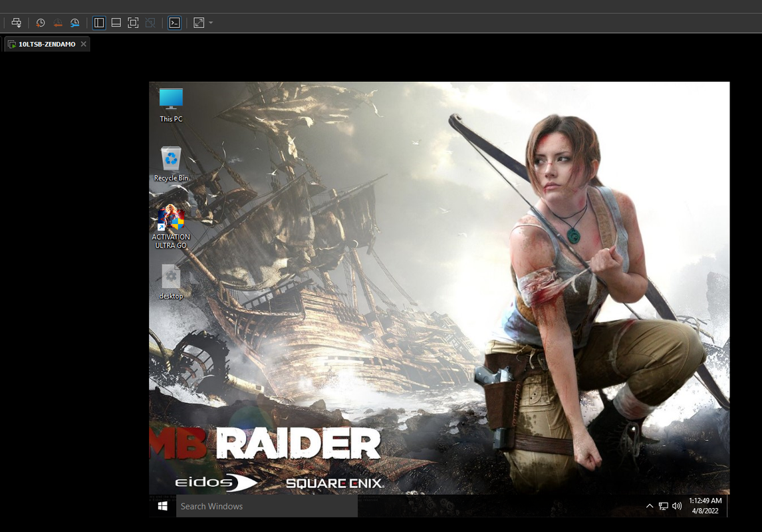
Task: Toggle the library sidebar panel view
Action: point(99,23)
